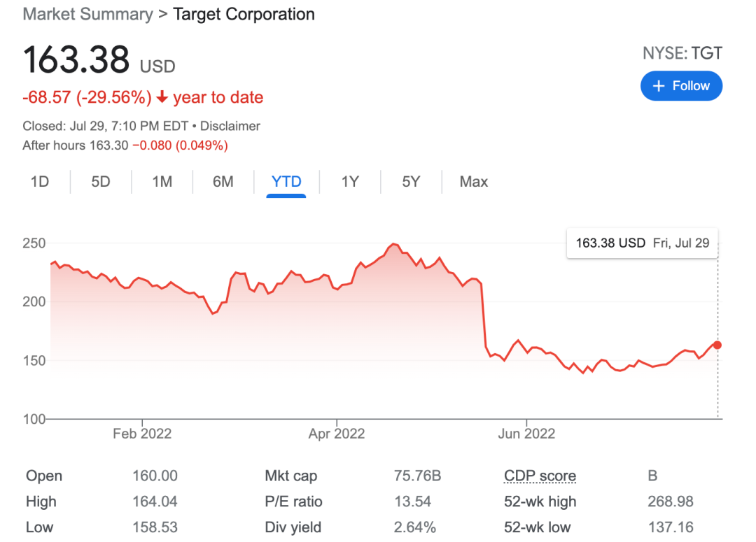
Task: Click the red end-of-chart data point
Action: click(717, 345)
